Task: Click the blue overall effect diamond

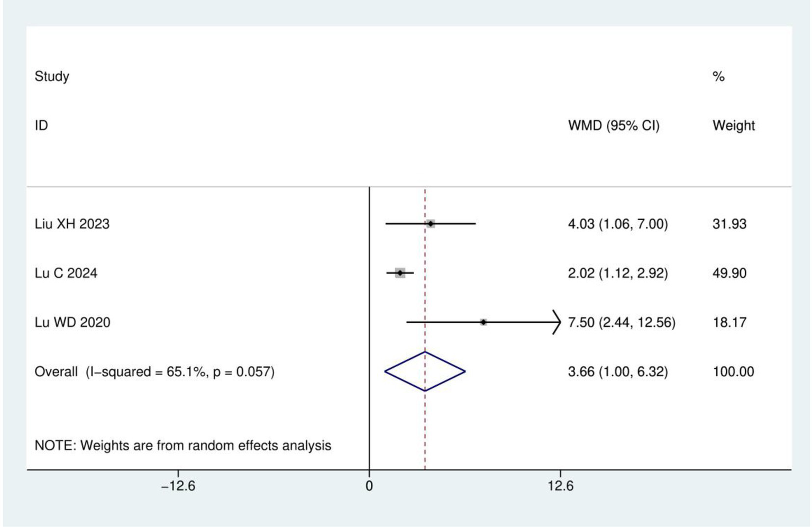Action: tap(425, 371)
